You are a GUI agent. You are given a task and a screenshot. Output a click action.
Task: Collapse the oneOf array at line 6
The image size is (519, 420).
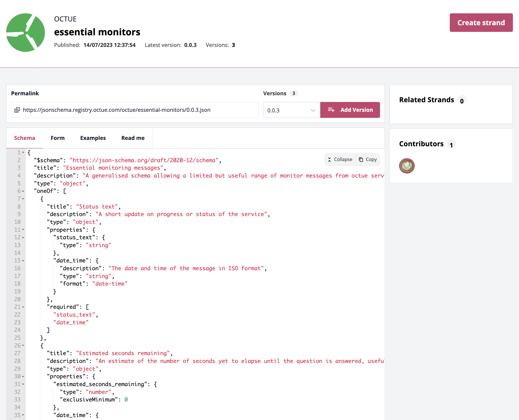pos(23,191)
